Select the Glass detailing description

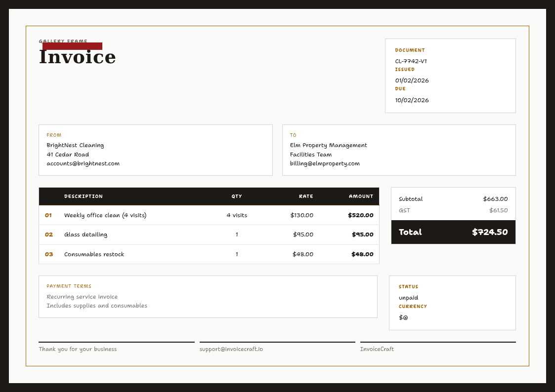coord(85,235)
